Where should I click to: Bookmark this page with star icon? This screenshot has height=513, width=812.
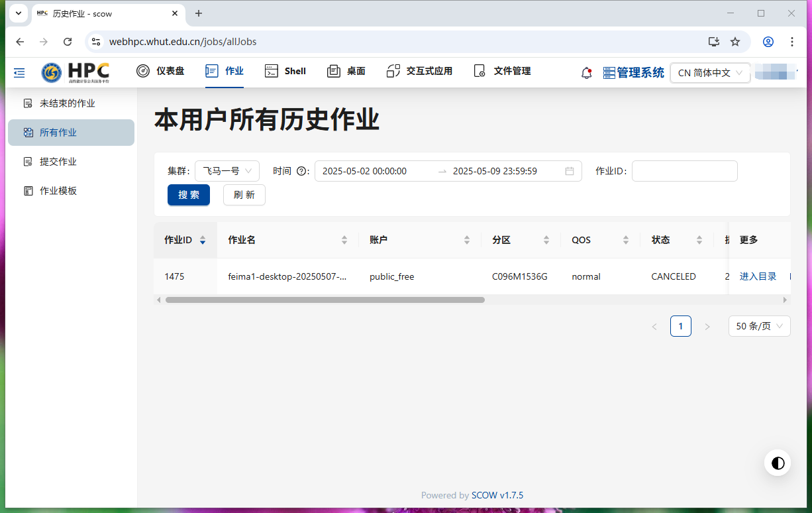(735, 42)
